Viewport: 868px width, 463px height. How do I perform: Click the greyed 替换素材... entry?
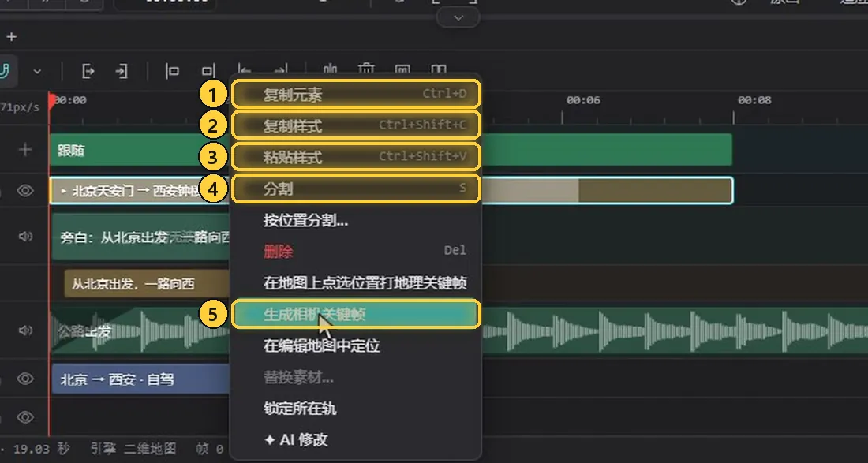click(x=356, y=378)
